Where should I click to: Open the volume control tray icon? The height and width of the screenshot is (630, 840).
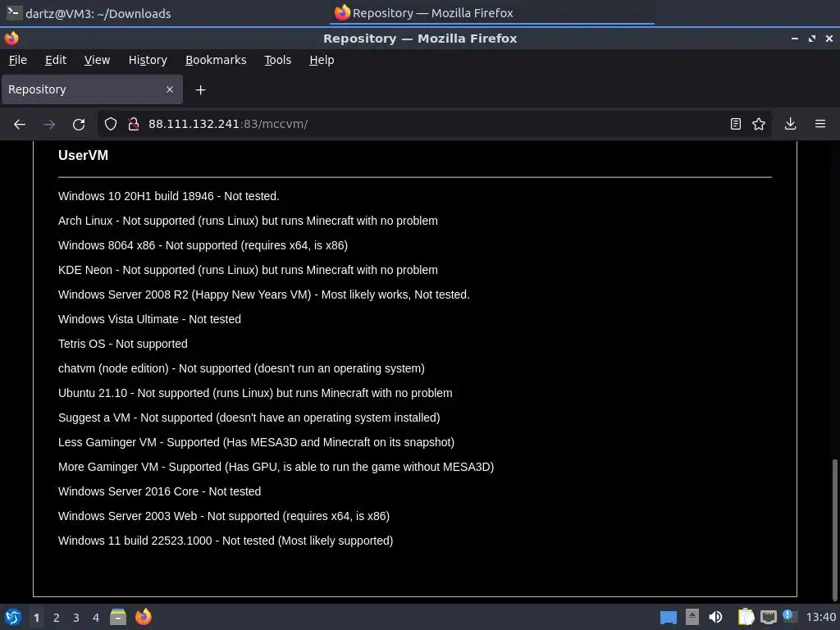[715, 617]
